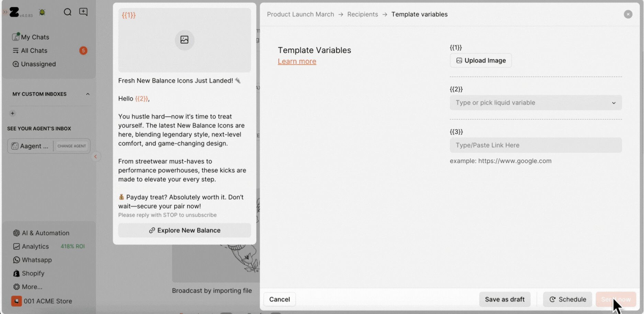Image resolution: width=644 pixels, height=314 pixels.
Task: Click the Shopify bag icon
Action: tap(16, 273)
